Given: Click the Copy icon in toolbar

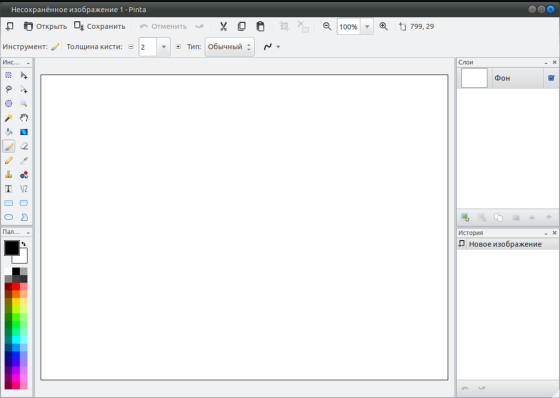Looking at the screenshot, I should pos(242,26).
